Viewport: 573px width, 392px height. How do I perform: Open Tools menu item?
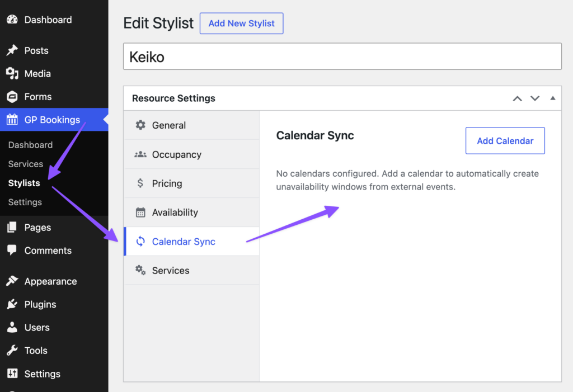pos(54,351)
